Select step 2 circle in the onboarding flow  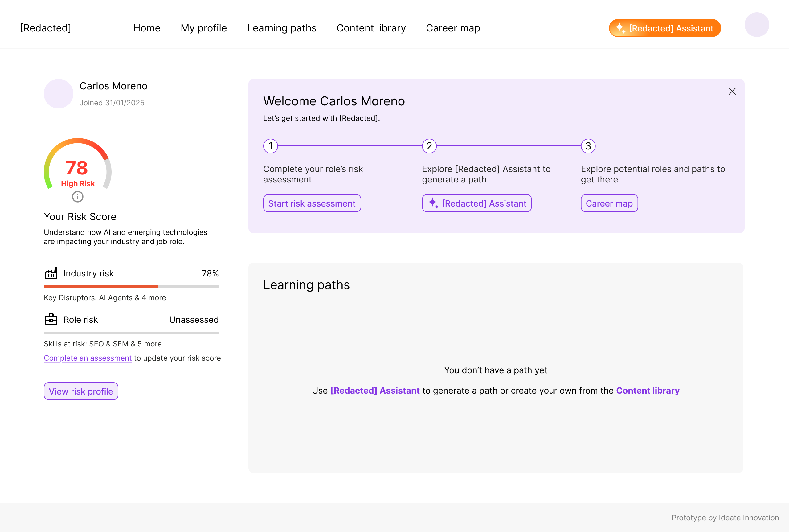click(429, 146)
